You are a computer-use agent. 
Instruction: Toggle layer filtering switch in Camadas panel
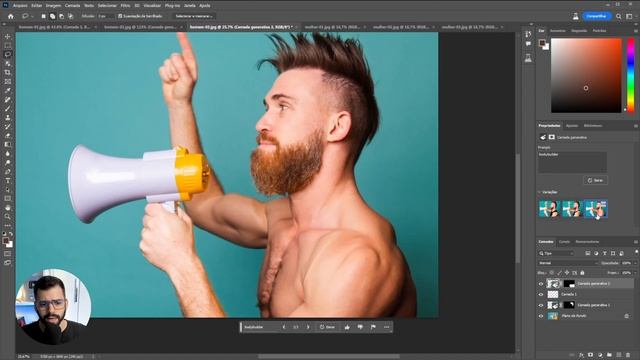click(636, 253)
